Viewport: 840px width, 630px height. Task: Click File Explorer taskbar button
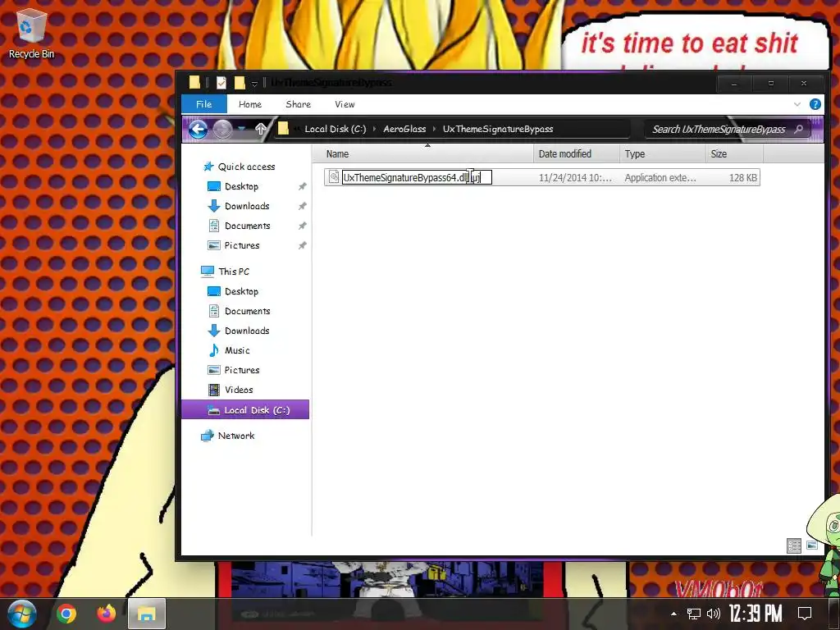(146, 614)
